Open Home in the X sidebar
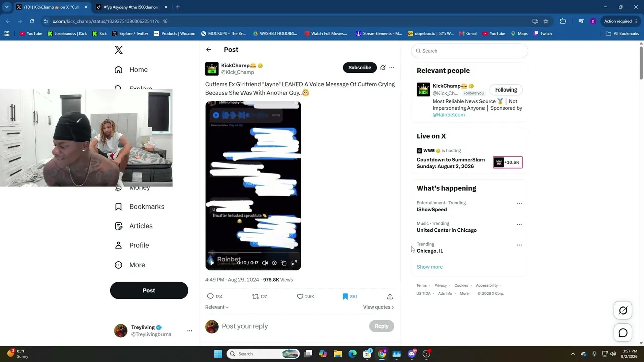644x362 pixels. tap(131, 70)
